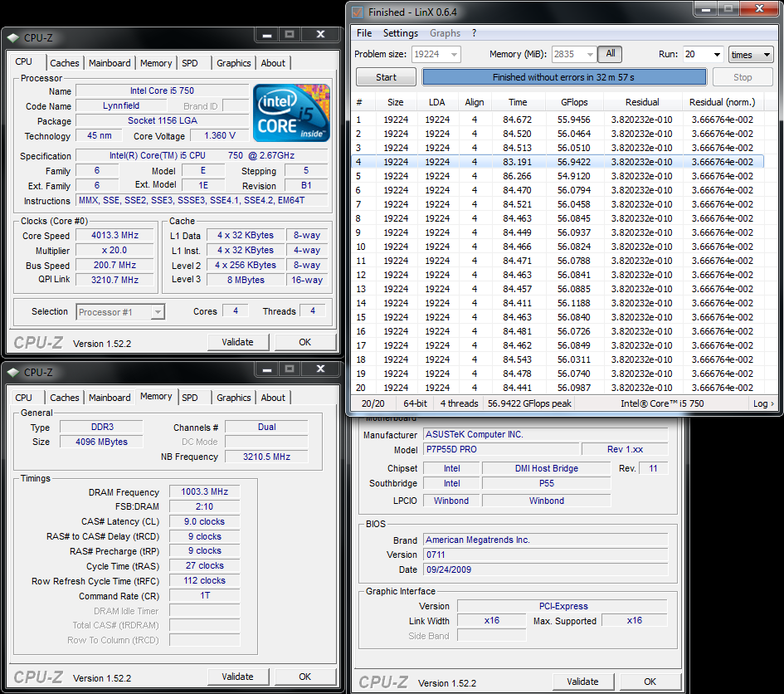Click the Core Voltage value 1.360 V
Viewport: 784px width, 694px height.
coord(220,135)
